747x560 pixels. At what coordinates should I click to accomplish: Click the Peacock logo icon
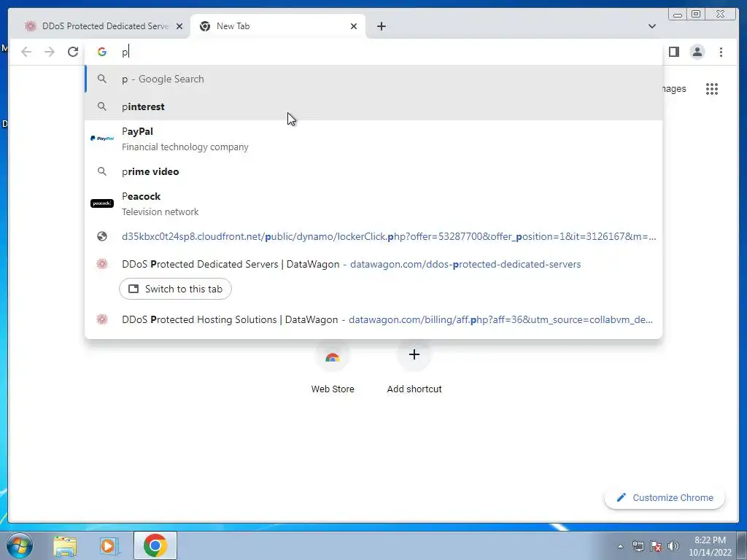pyautogui.click(x=102, y=203)
